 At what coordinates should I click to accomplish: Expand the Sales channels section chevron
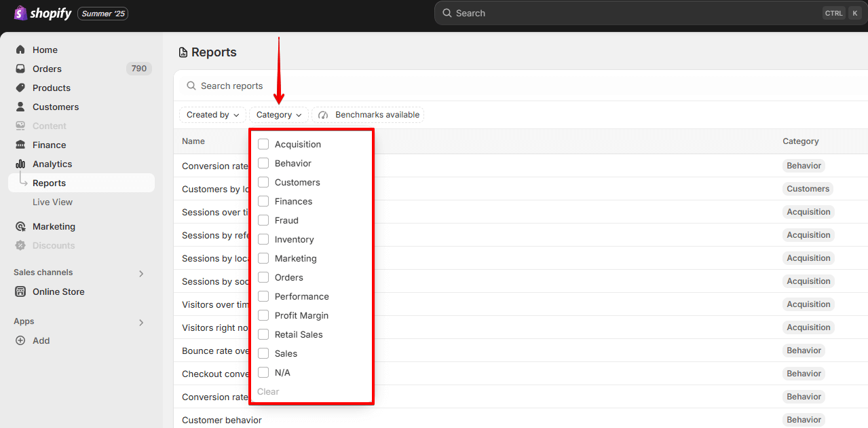pos(141,273)
